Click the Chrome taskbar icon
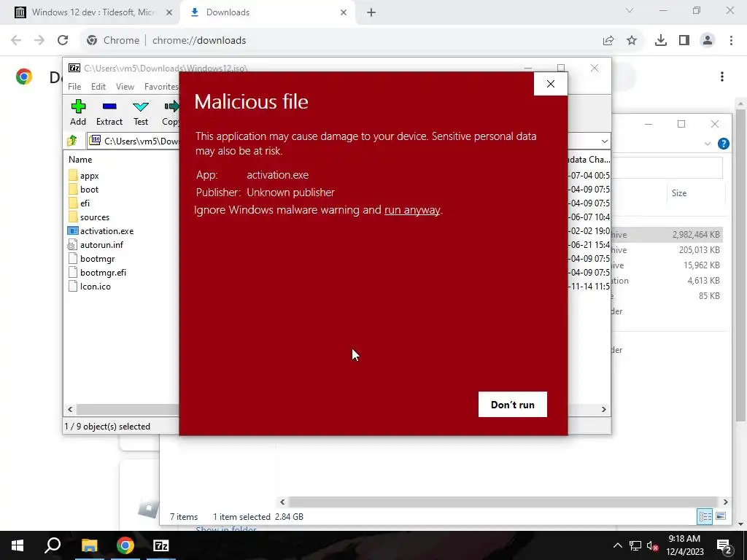Screen dimensions: 747x560 pos(125,545)
